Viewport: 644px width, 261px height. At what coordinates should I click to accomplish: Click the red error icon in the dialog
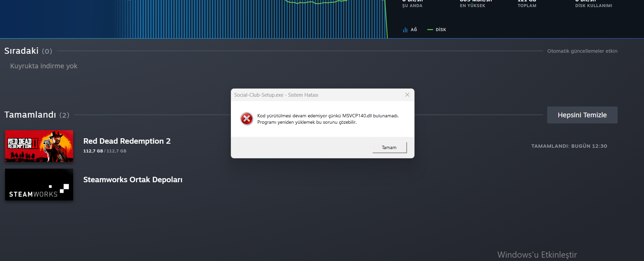pos(247,119)
